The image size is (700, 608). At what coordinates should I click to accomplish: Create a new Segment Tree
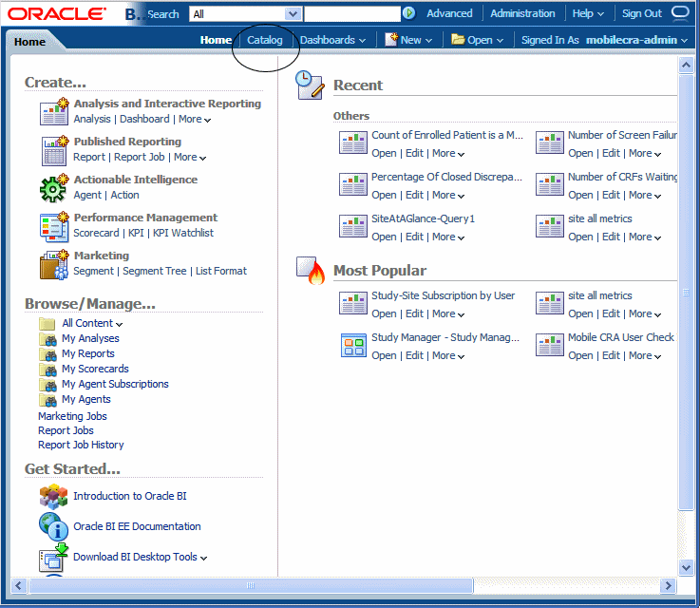155,271
